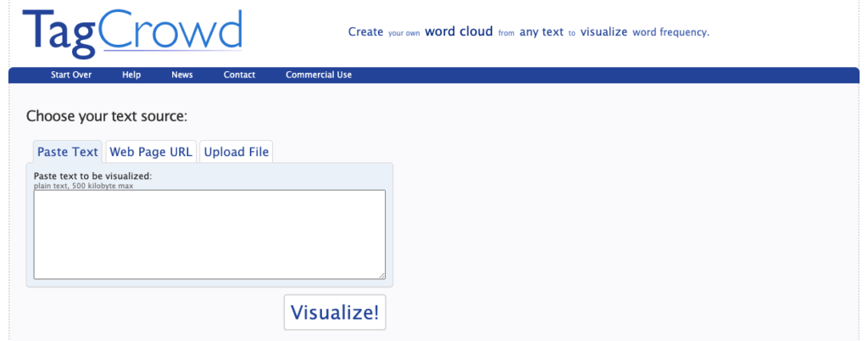Switch to the Paste Text tab
Viewport: 868px width, 341px height.
(68, 152)
